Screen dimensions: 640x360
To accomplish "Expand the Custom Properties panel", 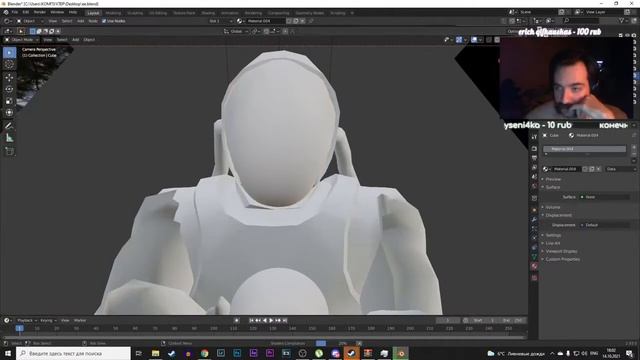I will coord(562,259).
